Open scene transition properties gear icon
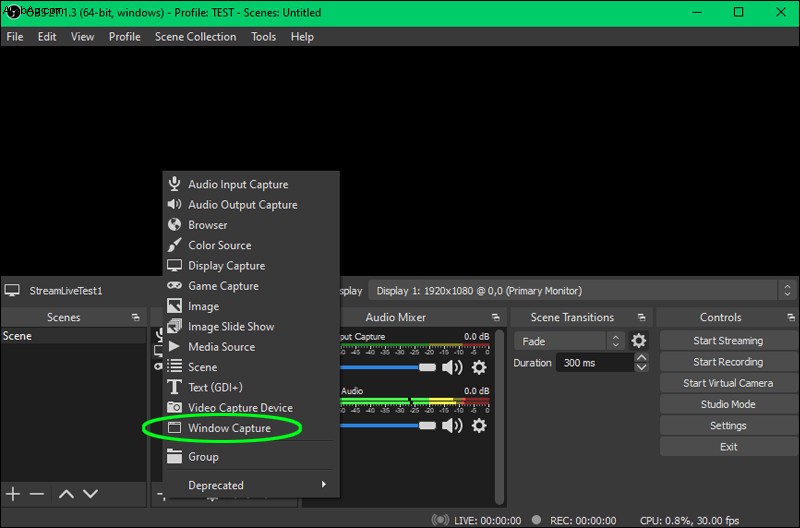800x528 pixels. 638,341
